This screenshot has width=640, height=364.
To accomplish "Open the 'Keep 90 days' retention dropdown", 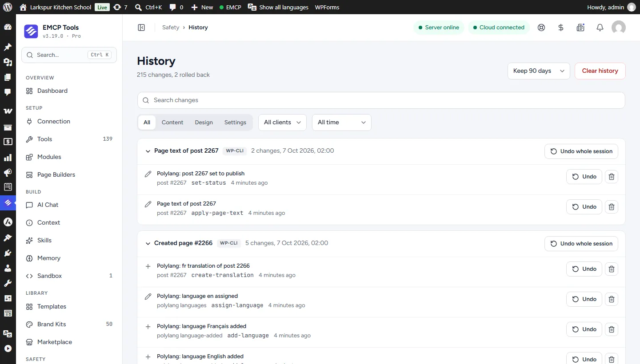I will point(539,71).
